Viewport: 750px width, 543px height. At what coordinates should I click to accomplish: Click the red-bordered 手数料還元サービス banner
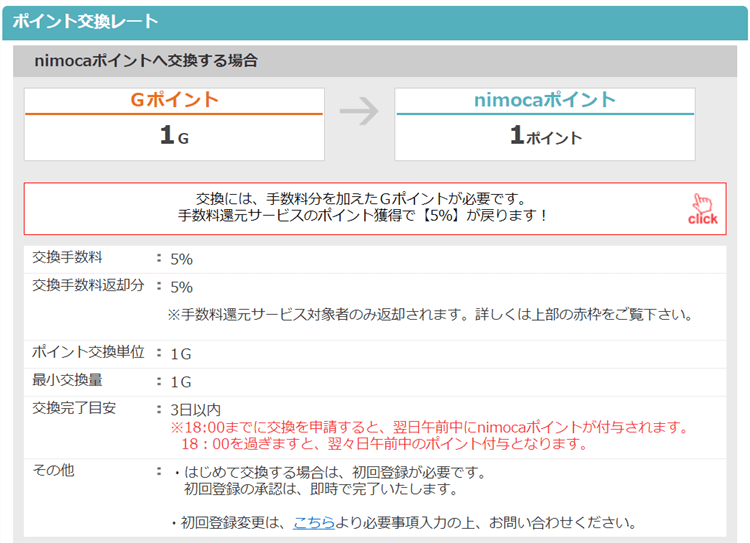(375, 208)
